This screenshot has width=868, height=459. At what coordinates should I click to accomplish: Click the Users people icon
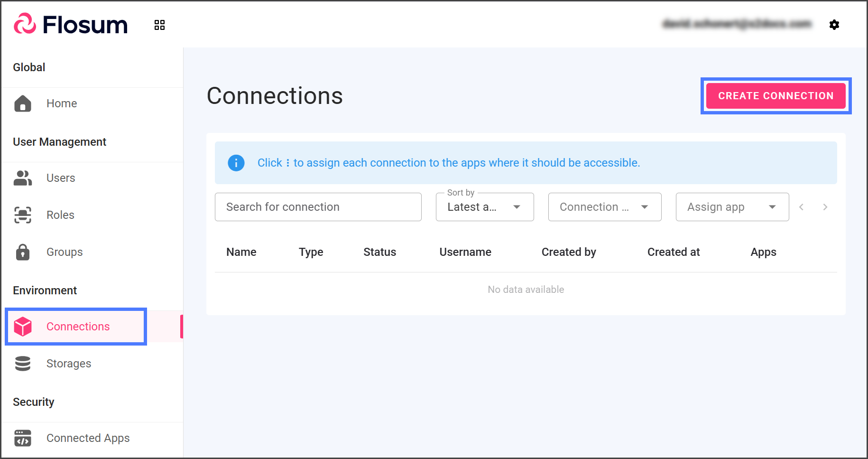23,178
